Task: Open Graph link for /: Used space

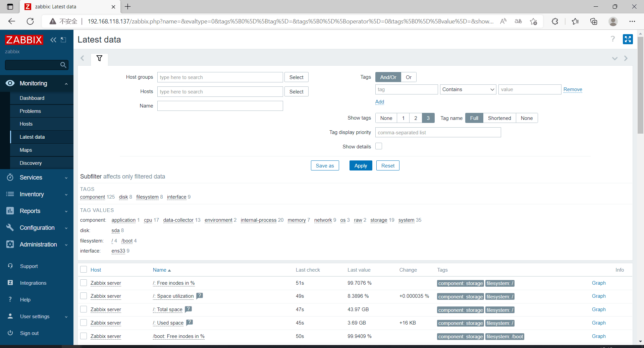Action: (598, 323)
